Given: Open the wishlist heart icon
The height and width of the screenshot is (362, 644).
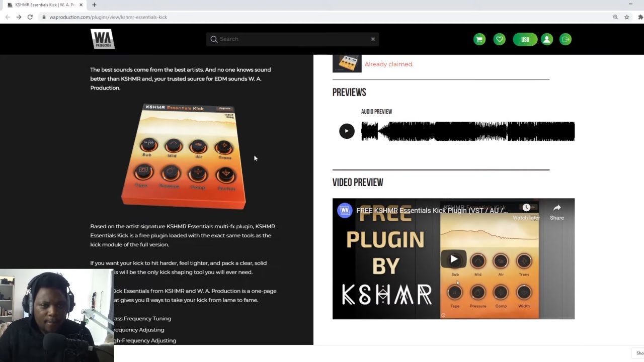Looking at the screenshot, I should pos(500,39).
